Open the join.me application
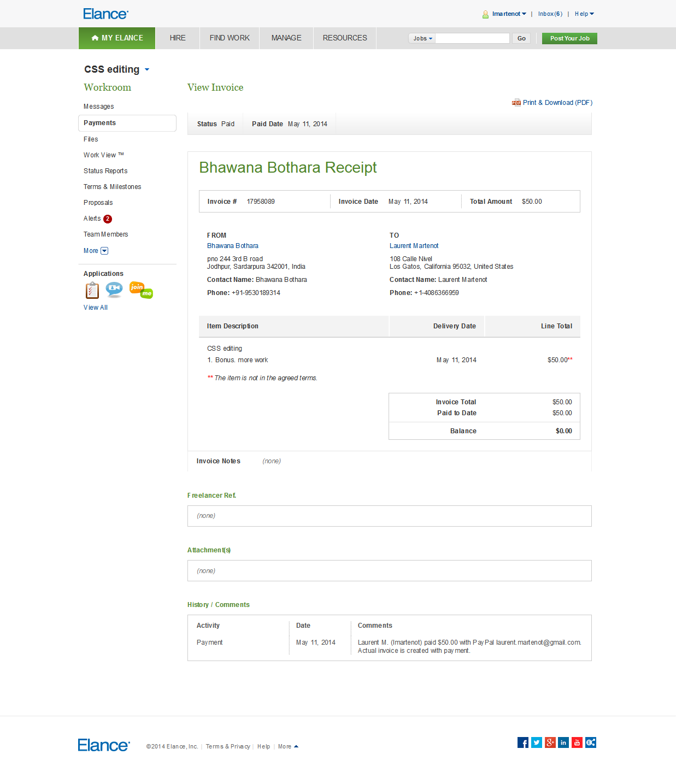The width and height of the screenshot is (676, 784). coord(141,290)
